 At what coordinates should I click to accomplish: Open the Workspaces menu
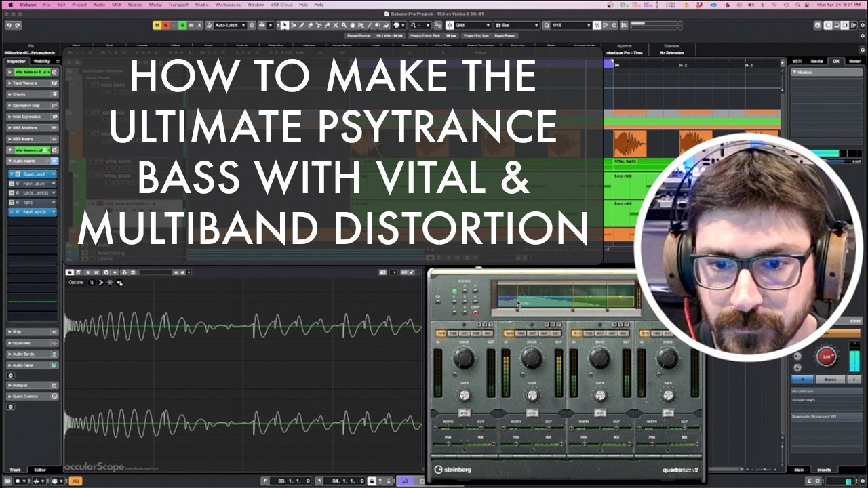pyautogui.click(x=229, y=4)
